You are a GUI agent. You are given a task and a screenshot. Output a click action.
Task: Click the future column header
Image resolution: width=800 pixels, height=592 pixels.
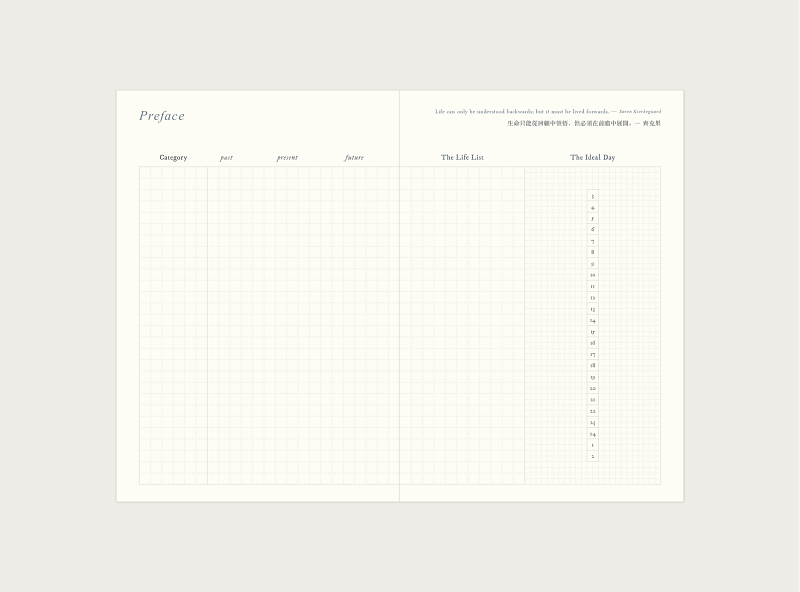coord(354,158)
